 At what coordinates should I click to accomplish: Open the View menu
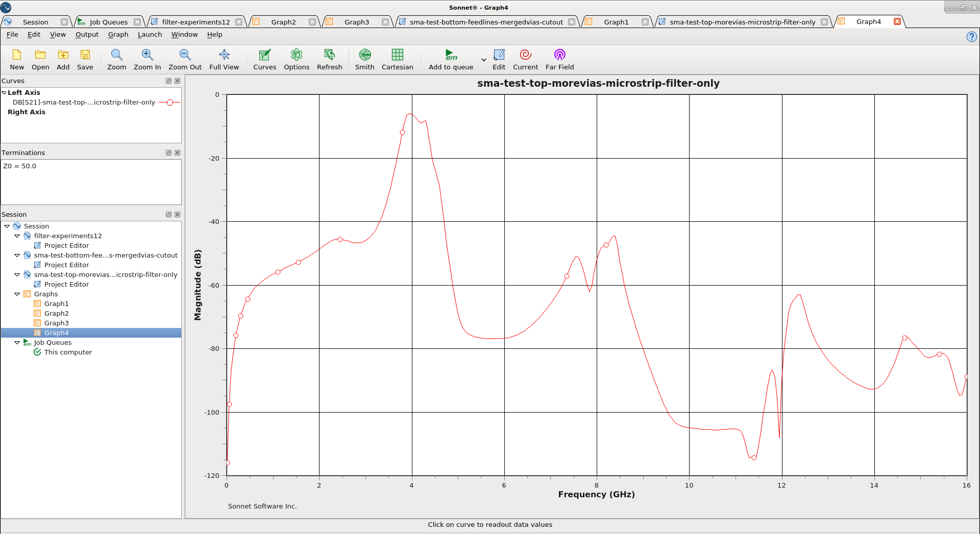point(58,35)
